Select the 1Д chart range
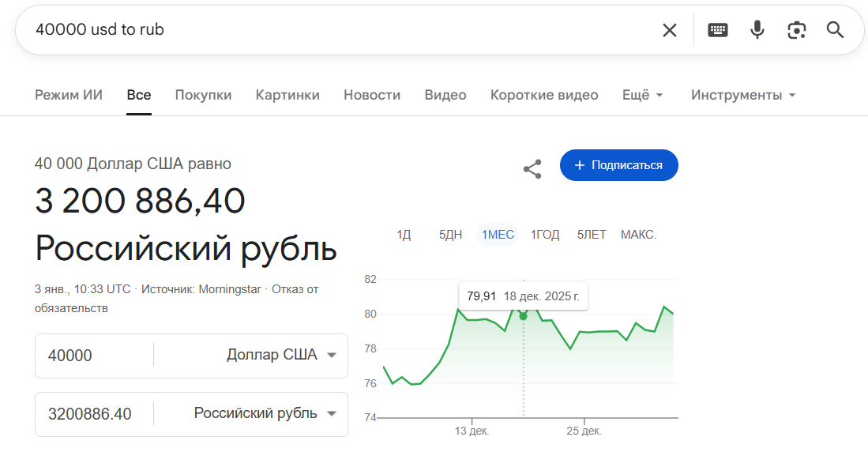The image size is (868, 452). [404, 235]
